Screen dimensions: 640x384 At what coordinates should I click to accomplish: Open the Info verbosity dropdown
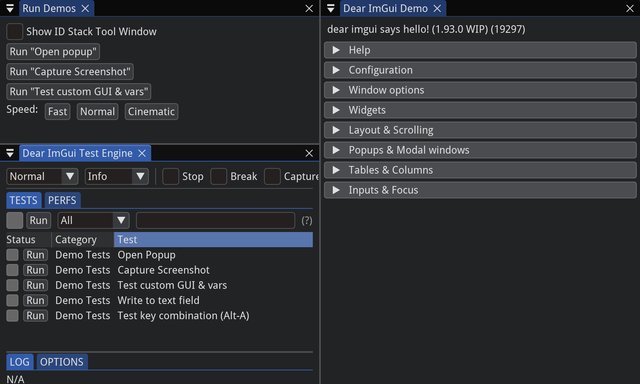117,177
